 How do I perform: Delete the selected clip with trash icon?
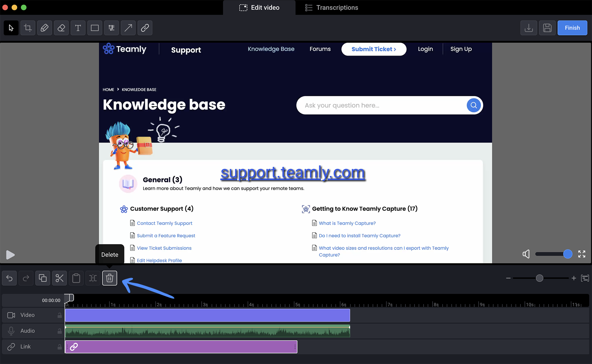pos(110,278)
